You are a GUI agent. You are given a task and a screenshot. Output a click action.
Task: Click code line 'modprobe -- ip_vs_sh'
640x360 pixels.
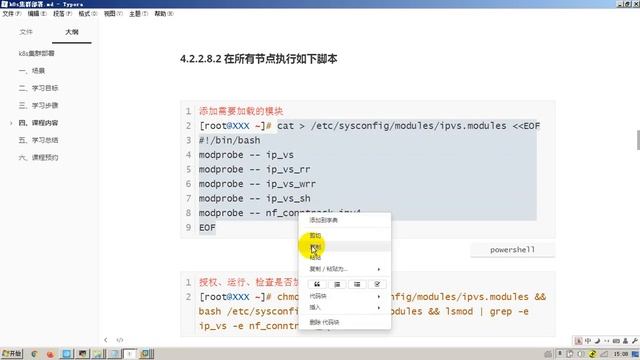(x=254, y=198)
